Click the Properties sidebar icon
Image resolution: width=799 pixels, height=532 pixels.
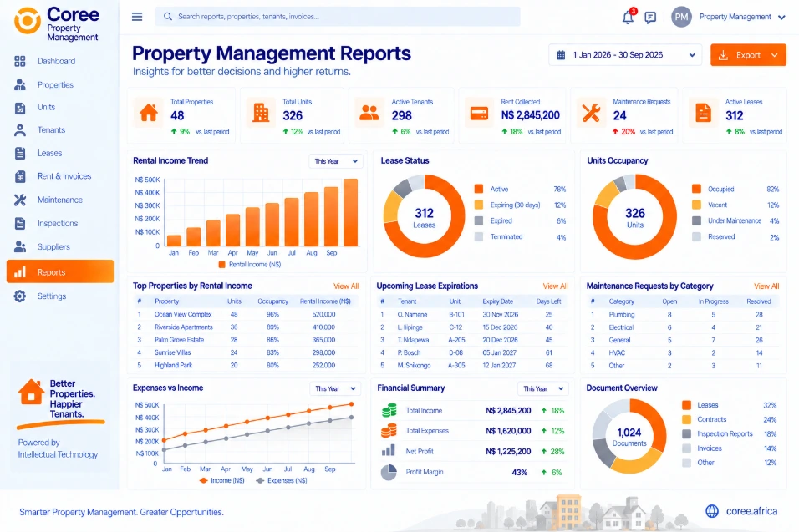tap(20, 84)
